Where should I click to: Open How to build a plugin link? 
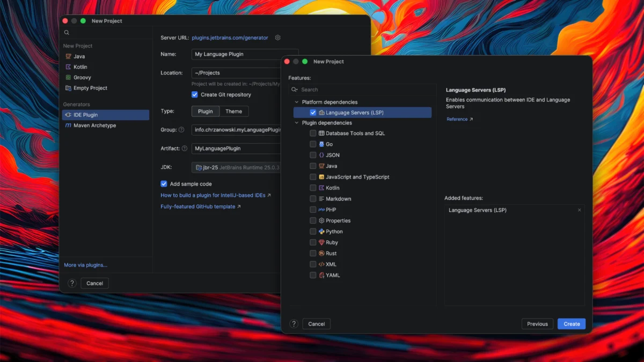tap(216, 195)
